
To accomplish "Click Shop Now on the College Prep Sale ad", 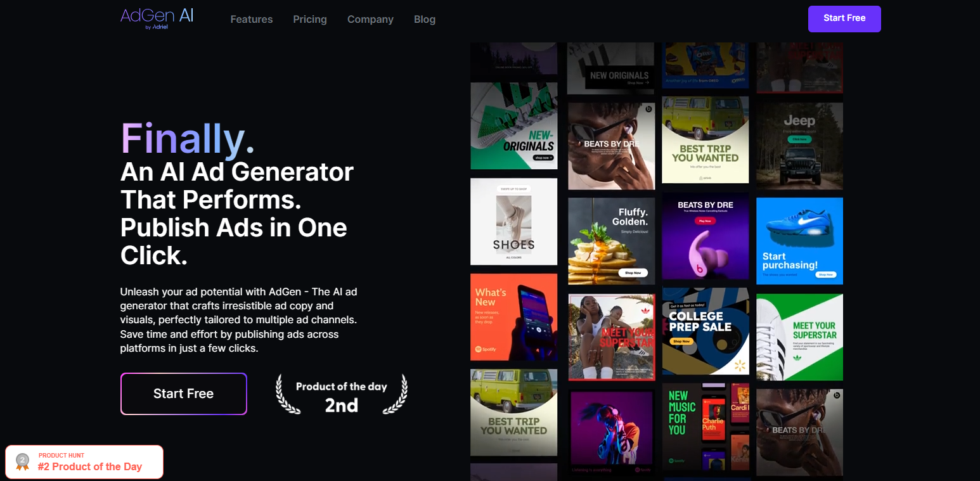I will tap(681, 341).
